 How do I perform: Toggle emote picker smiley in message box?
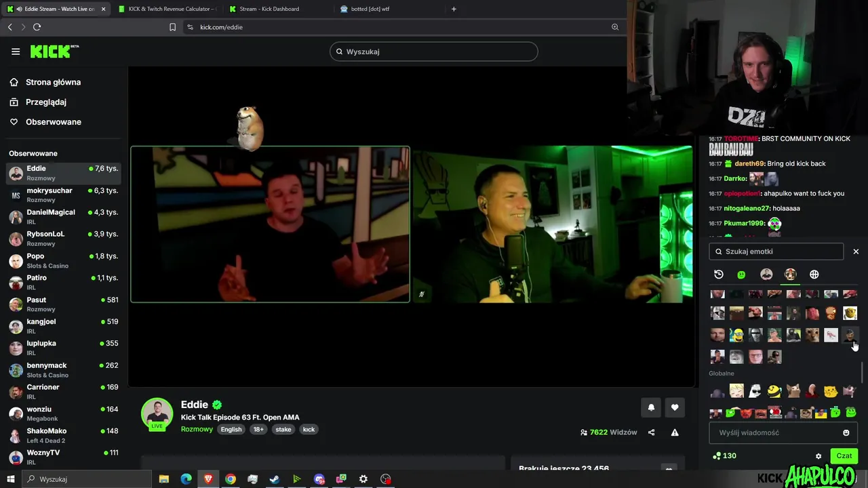point(846,432)
